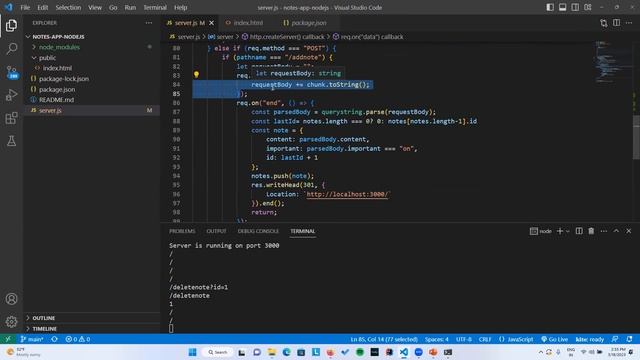Open Source Control view in activity bar
Viewport: 640px width, 360px height.
coord(11,72)
